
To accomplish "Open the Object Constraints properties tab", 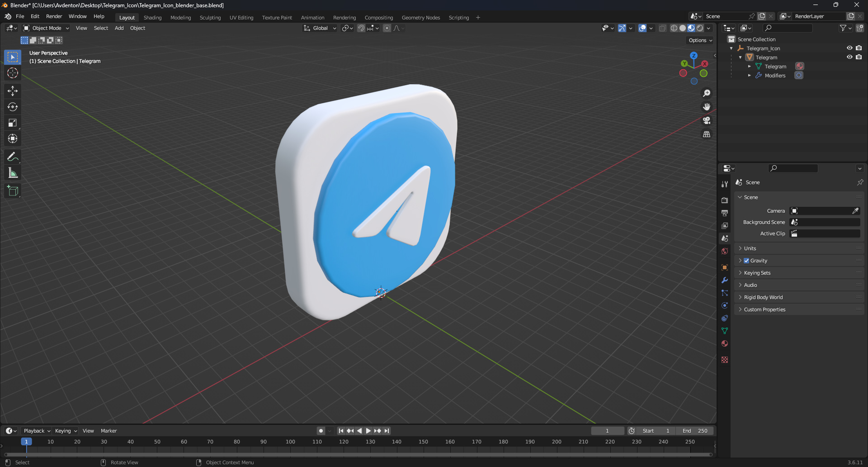I will [x=725, y=318].
